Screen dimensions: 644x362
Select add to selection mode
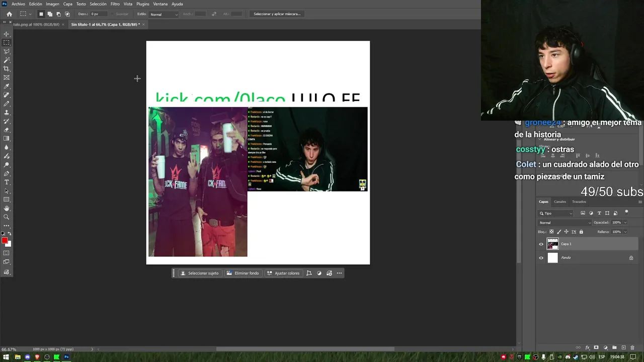click(x=50, y=14)
